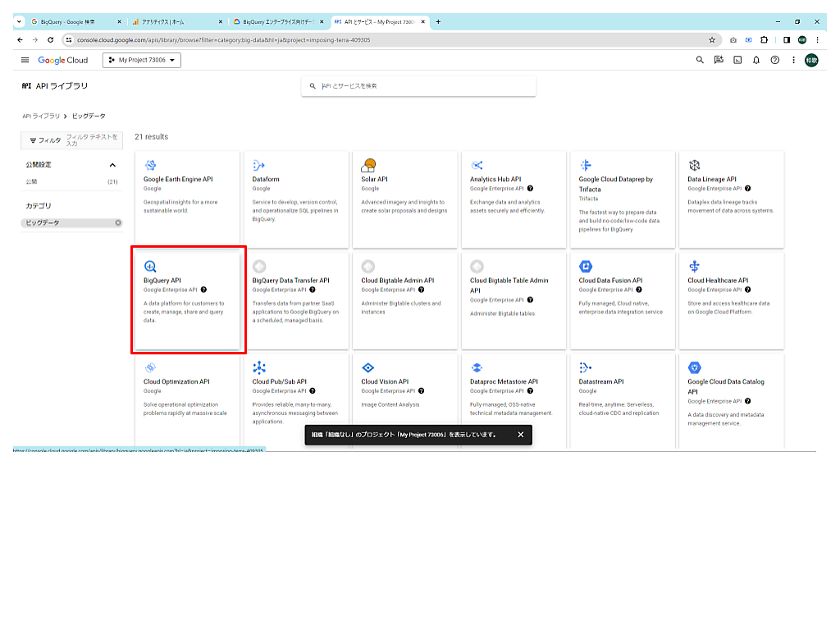This screenshot has width=840, height=630.
Task: Click the Cloud Vision API title
Action: tap(385, 382)
